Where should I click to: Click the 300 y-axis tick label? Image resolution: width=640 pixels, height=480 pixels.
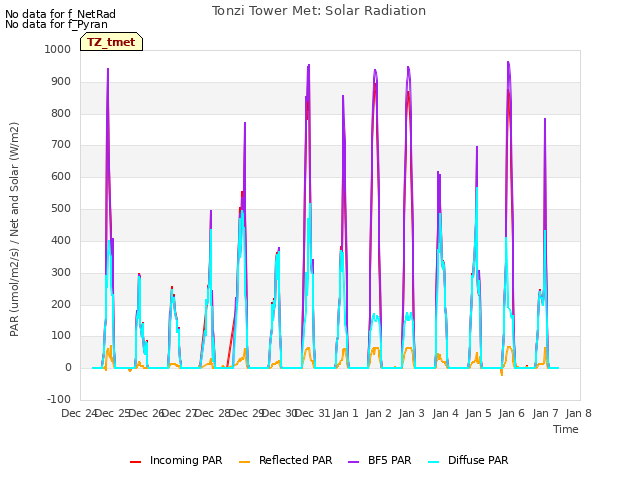point(61,272)
